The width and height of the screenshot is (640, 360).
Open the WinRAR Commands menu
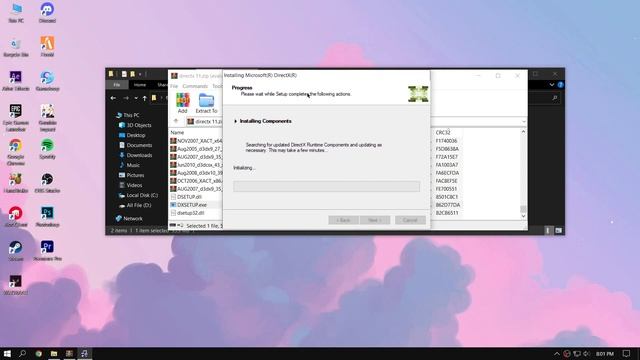(x=195, y=86)
